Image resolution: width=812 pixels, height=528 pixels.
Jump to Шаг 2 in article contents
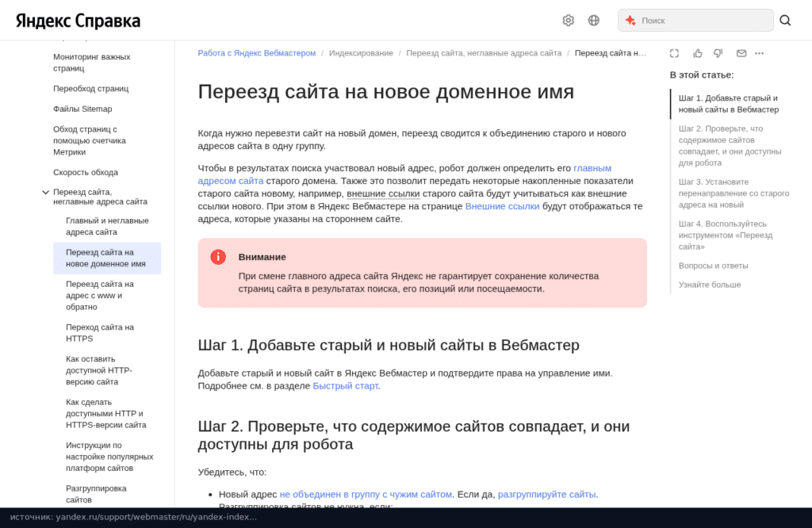730,146
